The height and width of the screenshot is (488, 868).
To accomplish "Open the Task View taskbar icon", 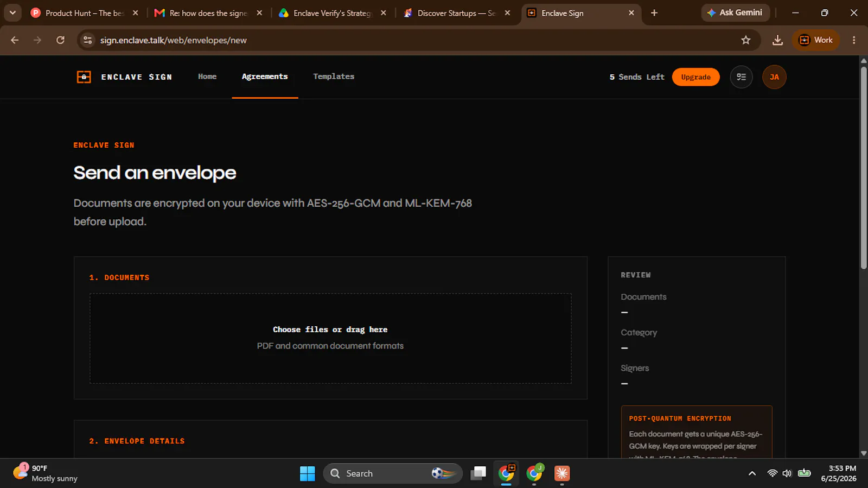I will pos(478,473).
